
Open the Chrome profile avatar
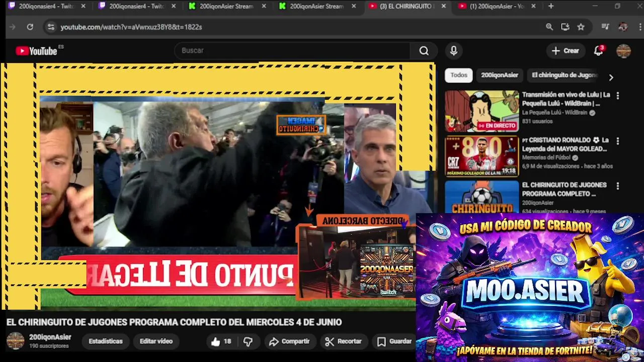(623, 27)
